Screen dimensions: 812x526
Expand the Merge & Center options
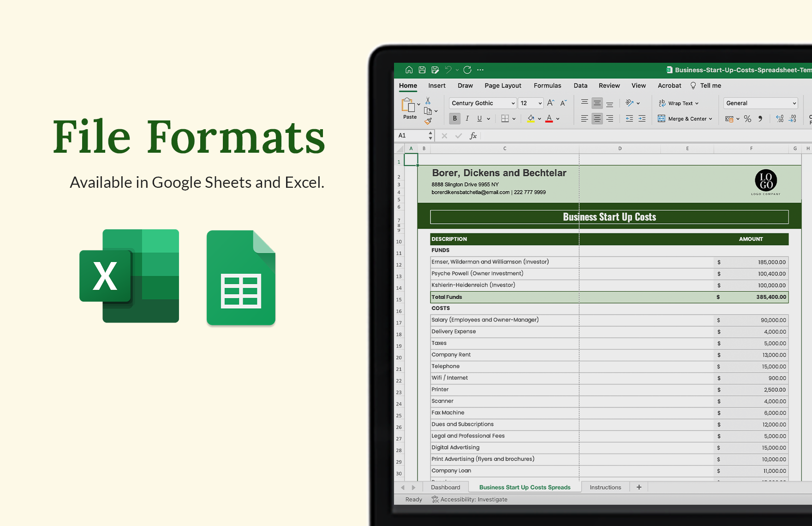click(710, 119)
